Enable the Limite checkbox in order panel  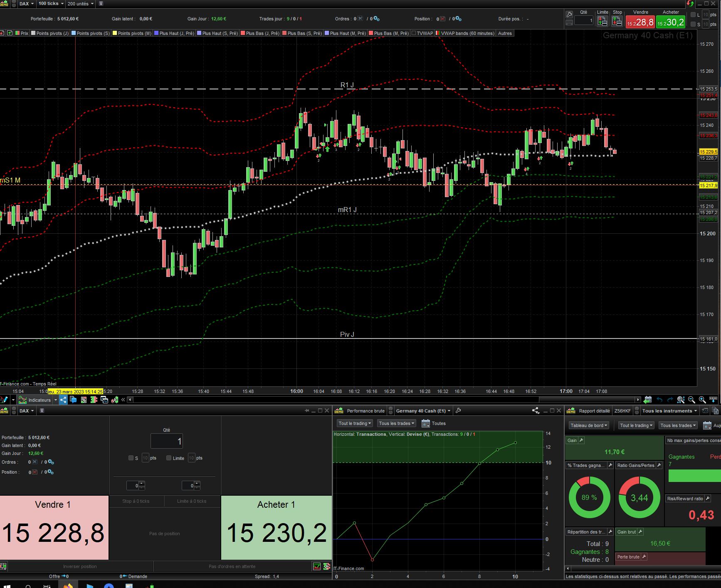click(169, 458)
